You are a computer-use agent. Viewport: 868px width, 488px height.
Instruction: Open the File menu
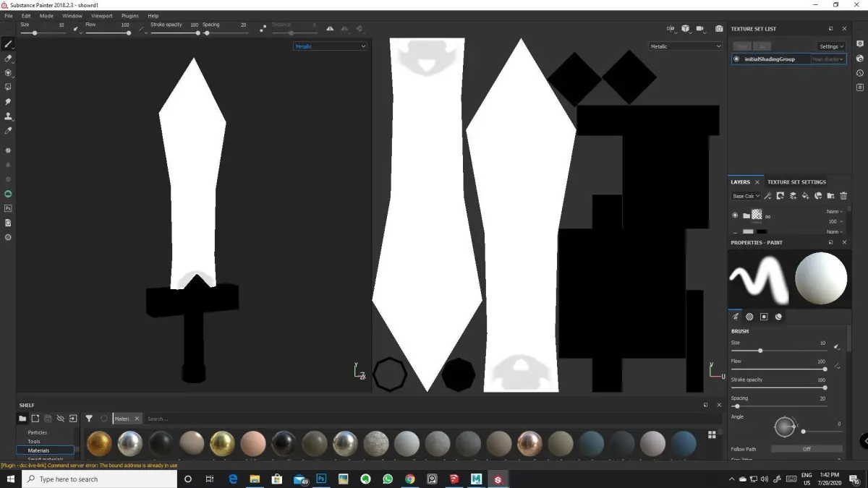pyautogui.click(x=9, y=15)
